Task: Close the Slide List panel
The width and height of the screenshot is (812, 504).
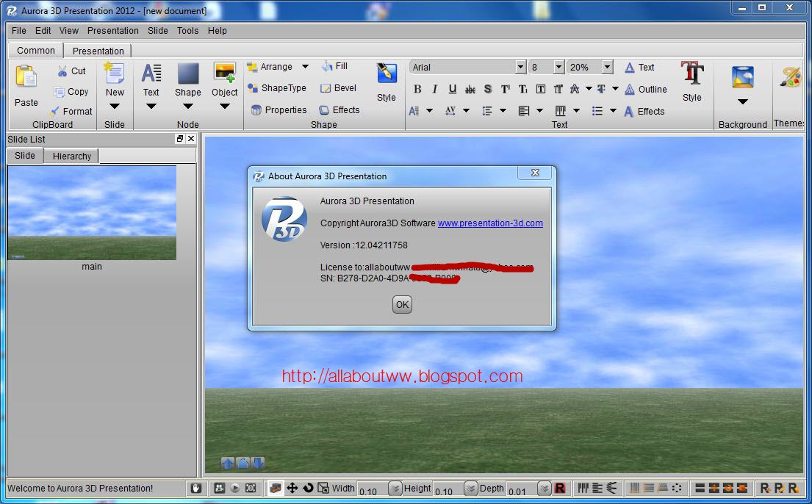Action: 191,139
